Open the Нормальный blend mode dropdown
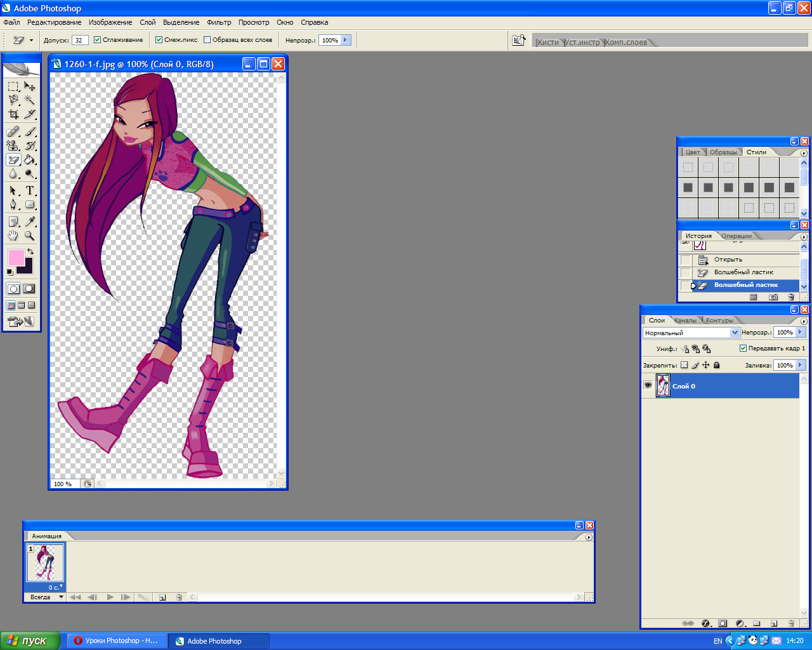 click(x=735, y=333)
